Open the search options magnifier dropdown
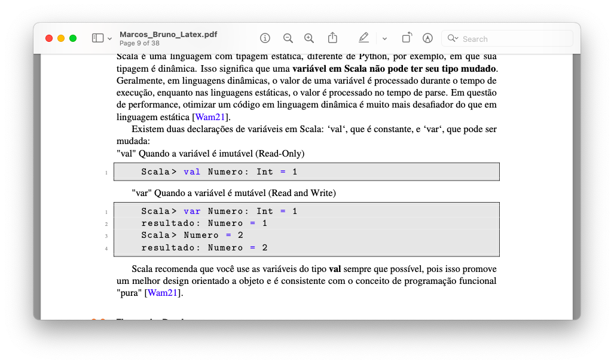Viewport: 614px width, 364px height. (453, 38)
